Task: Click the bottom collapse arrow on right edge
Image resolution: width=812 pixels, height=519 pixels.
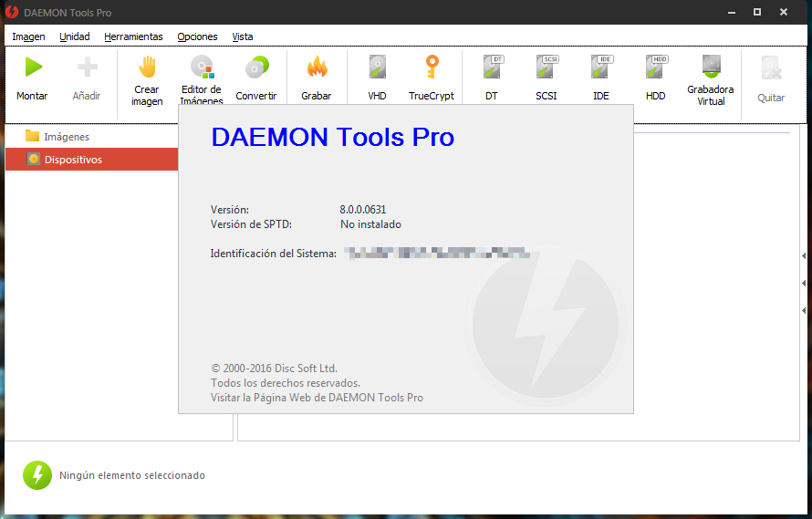Action: point(804,311)
